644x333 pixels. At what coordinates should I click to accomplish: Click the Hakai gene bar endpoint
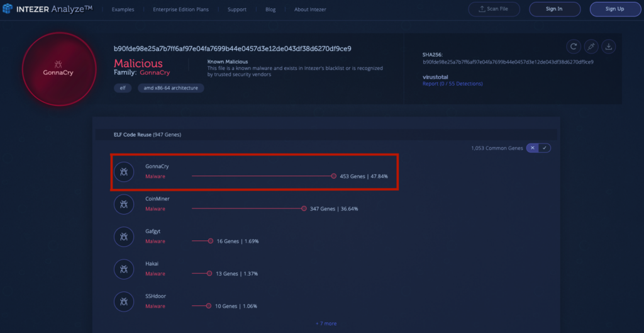[x=209, y=273]
